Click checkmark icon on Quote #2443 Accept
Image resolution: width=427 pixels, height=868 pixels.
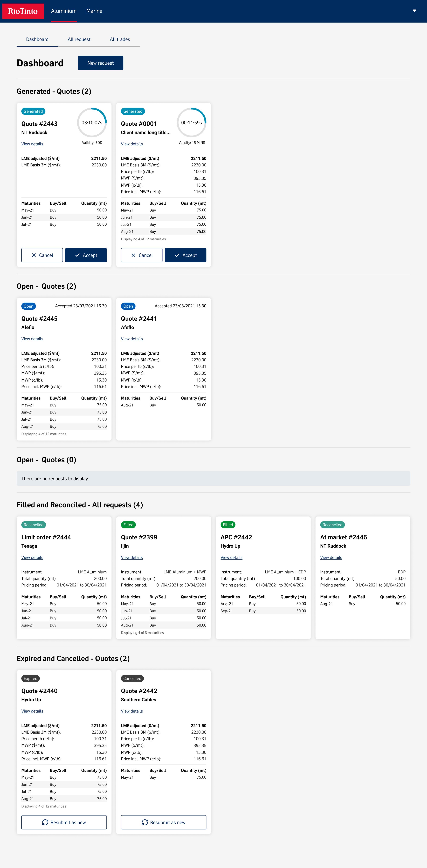pos(77,255)
